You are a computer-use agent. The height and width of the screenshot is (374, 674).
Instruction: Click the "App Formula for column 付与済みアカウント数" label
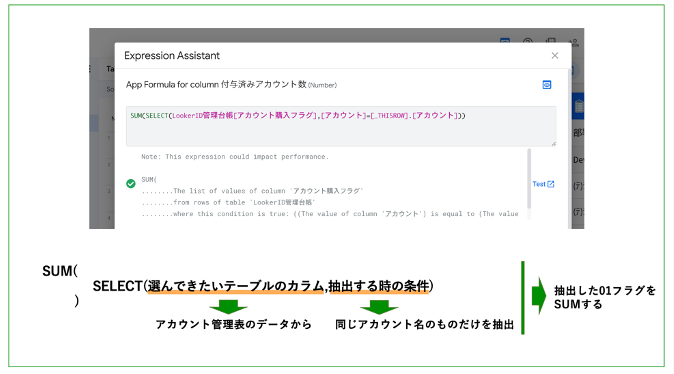(216, 85)
